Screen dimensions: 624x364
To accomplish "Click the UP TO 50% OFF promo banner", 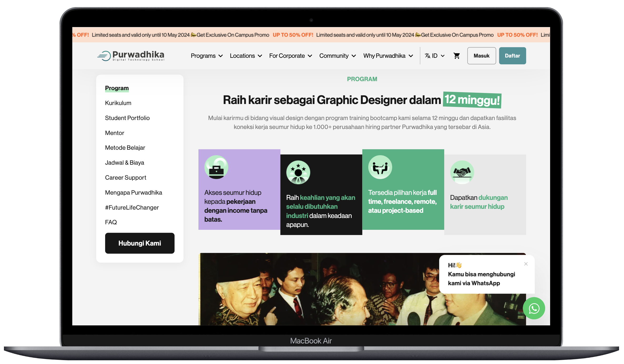I will pos(293,35).
